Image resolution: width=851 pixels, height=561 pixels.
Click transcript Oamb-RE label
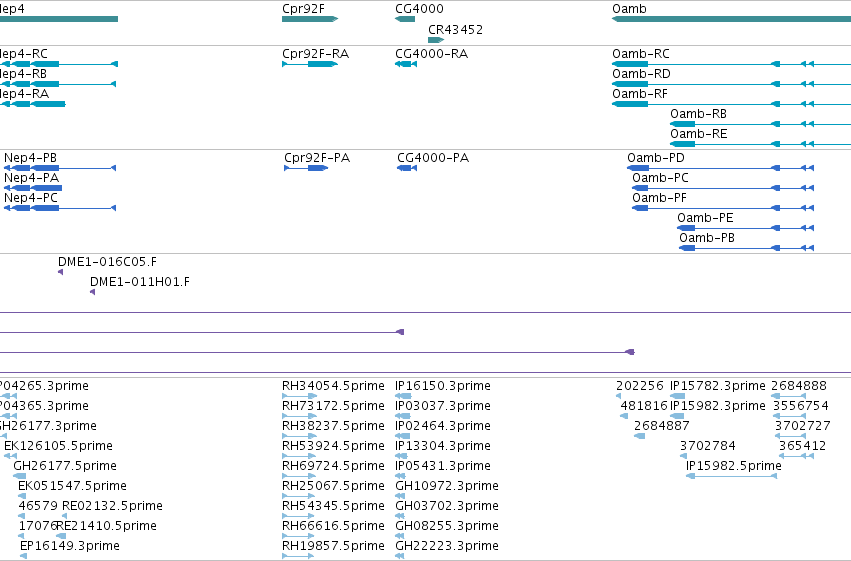click(698, 134)
